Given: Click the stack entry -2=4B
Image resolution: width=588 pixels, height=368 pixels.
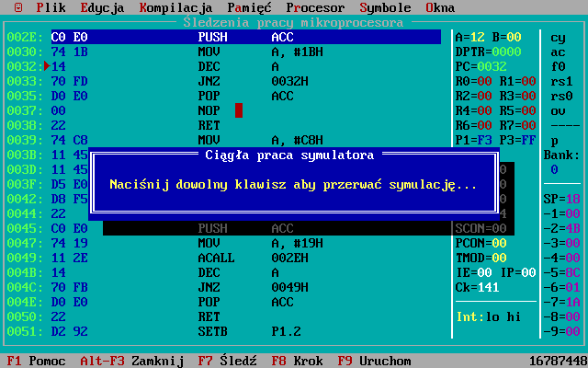Looking at the screenshot, I should 561,228.
